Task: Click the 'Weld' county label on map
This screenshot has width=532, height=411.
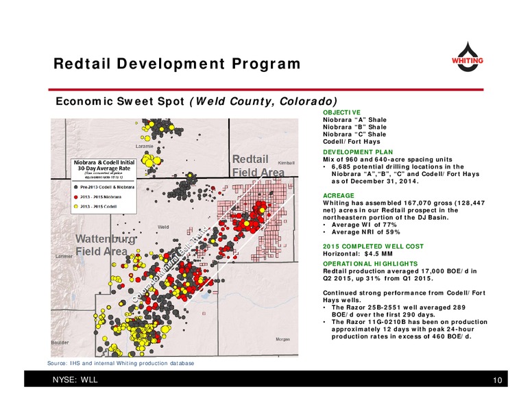Action: (163, 227)
